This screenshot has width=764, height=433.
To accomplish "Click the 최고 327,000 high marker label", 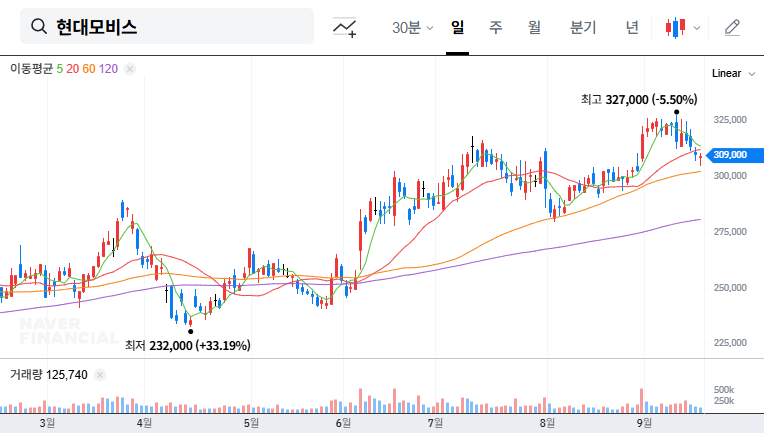I will [639, 100].
